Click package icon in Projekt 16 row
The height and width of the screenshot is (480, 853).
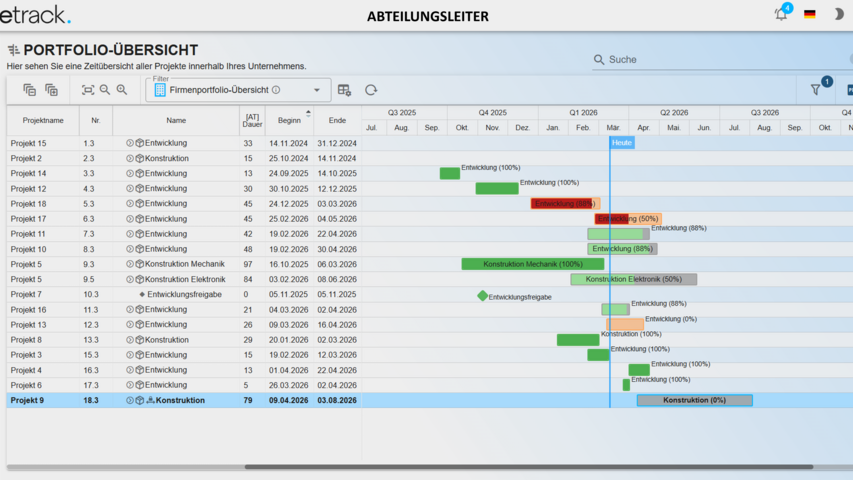click(140, 309)
